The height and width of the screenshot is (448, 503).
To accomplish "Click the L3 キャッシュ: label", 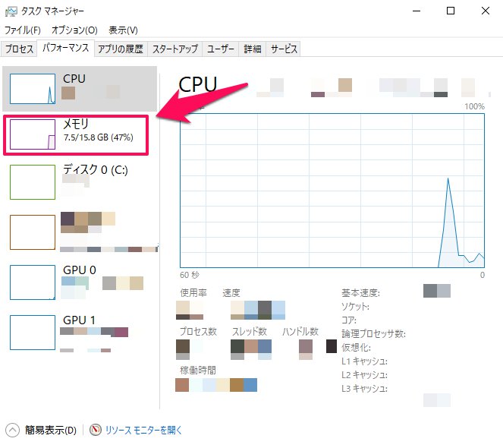I will (x=364, y=389).
